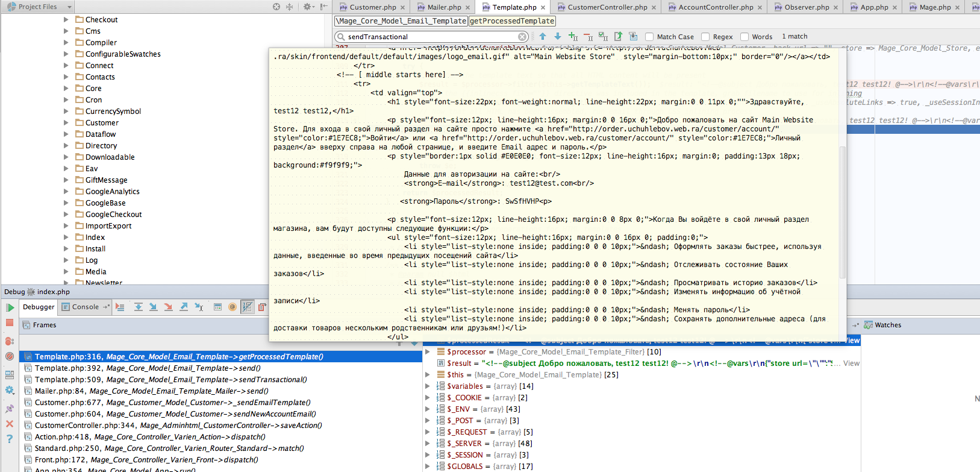Expand the $_SERVER array
The width and height of the screenshot is (980, 472).
point(428,444)
